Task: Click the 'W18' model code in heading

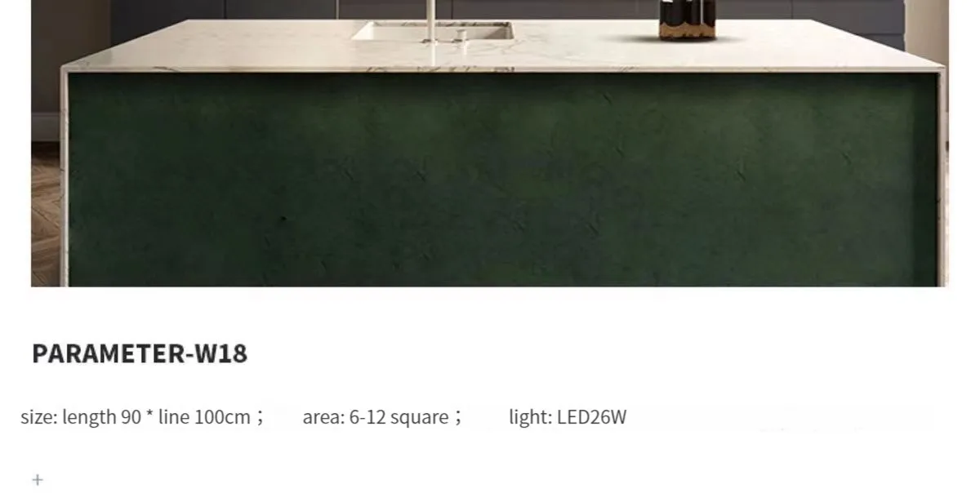Action: [x=220, y=353]
